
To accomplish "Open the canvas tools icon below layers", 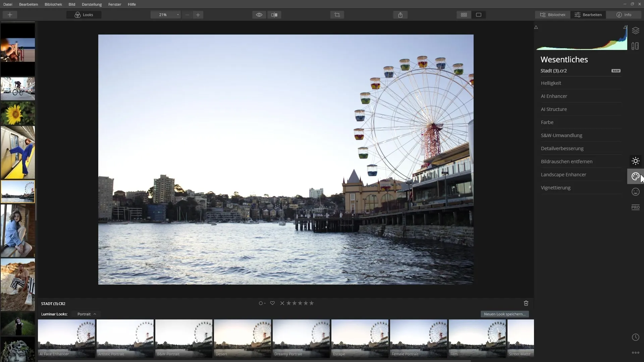I will click(635, 46).
